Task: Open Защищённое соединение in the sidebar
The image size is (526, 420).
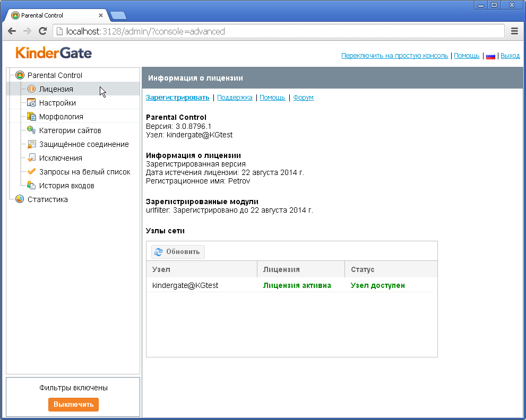Action: coord(84,144)
